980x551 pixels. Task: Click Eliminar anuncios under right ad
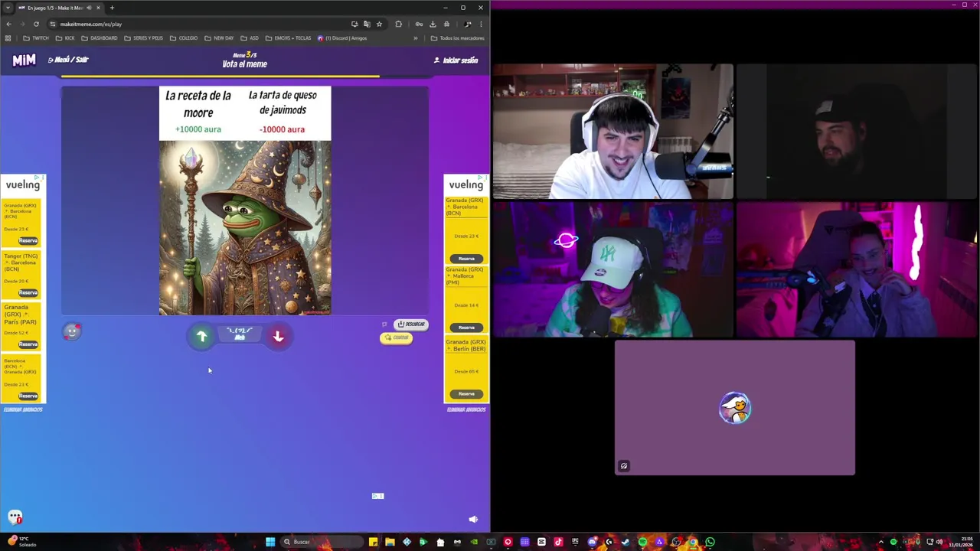(466, 409)
